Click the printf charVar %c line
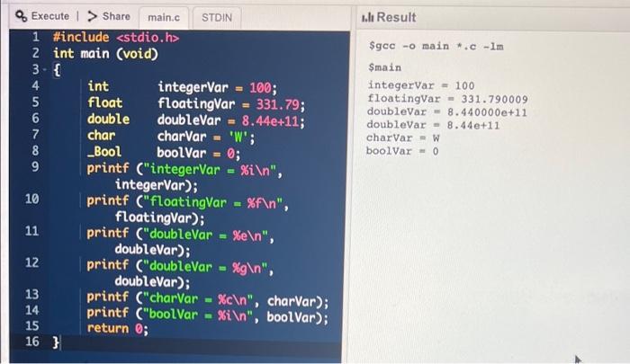Image resolution: width=630 pixels, height=364 pixels. click(208, 300)
